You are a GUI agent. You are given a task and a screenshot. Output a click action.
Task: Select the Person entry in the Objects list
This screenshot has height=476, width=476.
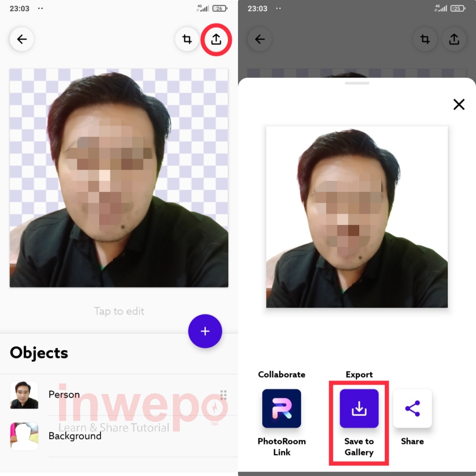pos(64,394)
